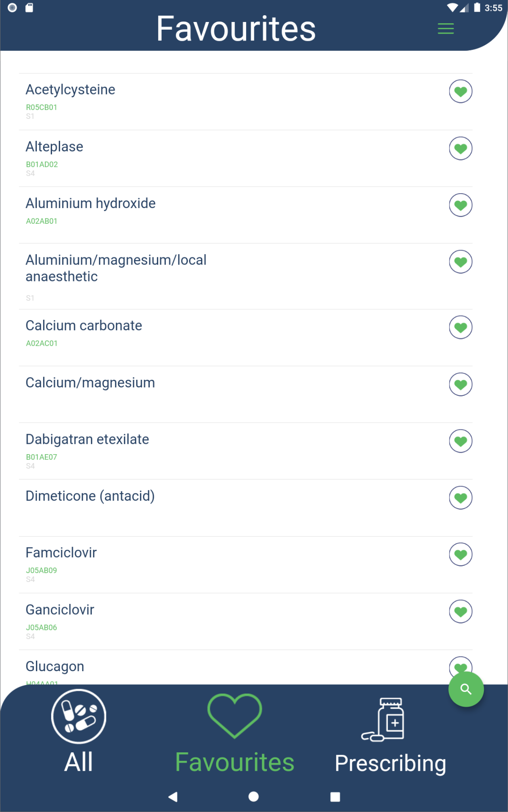Open Aluminium/magnesium/local anaesthetic entry
The width and height of the screenshot is (508, 812).
pyautogui.click(x=116, y=268)
